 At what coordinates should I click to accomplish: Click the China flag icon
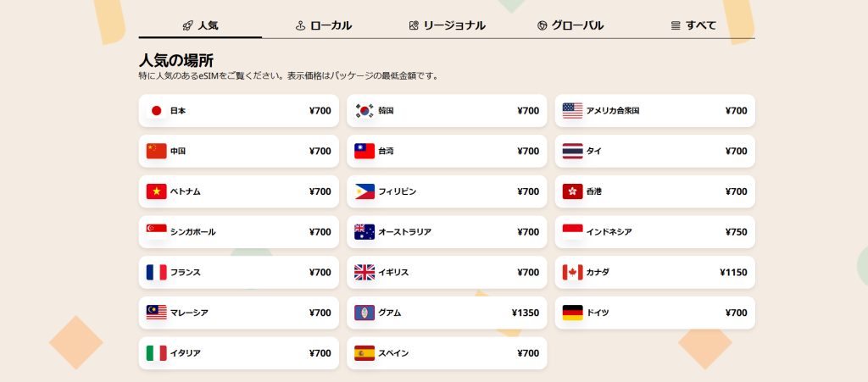coord(156,151)
